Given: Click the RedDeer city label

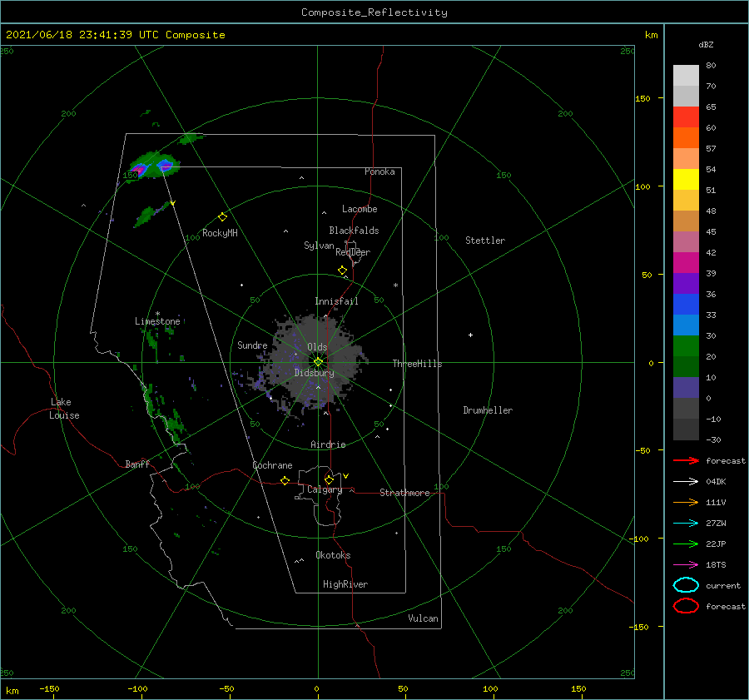Looking at the screenshot, I should [353, 252].
